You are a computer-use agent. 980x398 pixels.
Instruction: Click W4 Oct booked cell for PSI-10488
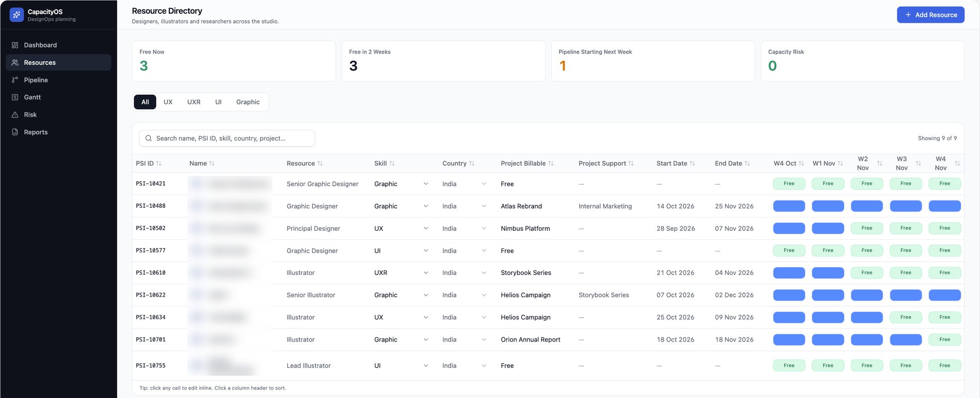tap(789, 206)
